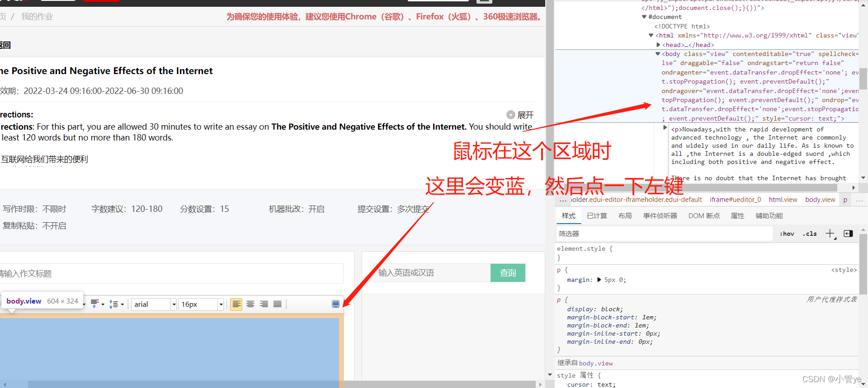The height and width of the screenshot is (388, 868).
Task: Click the fullscreen monitor icon in editor toolbar
Action: coord(335,304)
